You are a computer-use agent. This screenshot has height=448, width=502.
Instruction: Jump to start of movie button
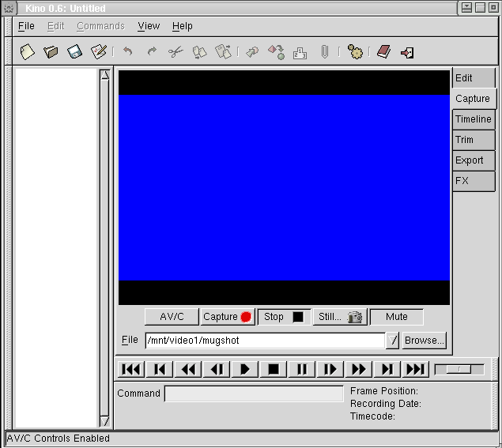(131, 369)
